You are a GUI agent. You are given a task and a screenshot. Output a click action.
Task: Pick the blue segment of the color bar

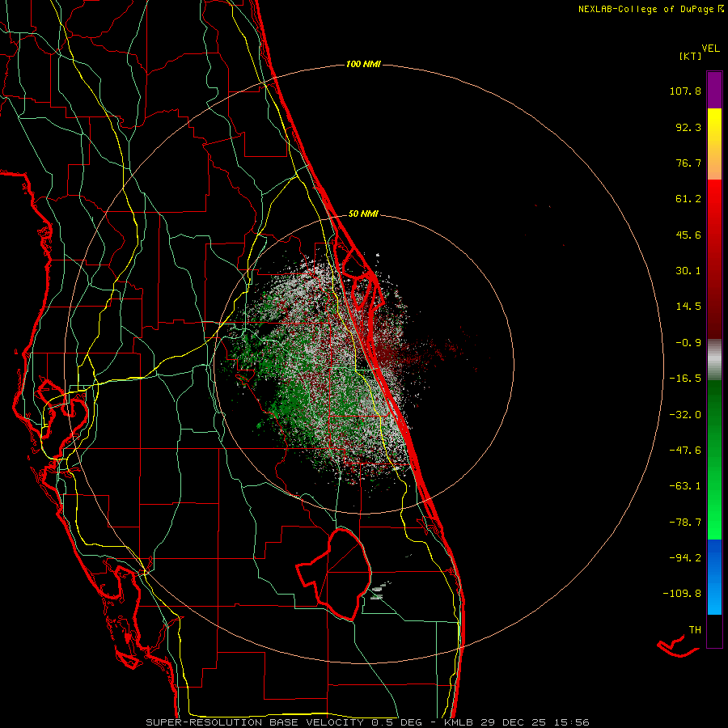tap(714, 577)
